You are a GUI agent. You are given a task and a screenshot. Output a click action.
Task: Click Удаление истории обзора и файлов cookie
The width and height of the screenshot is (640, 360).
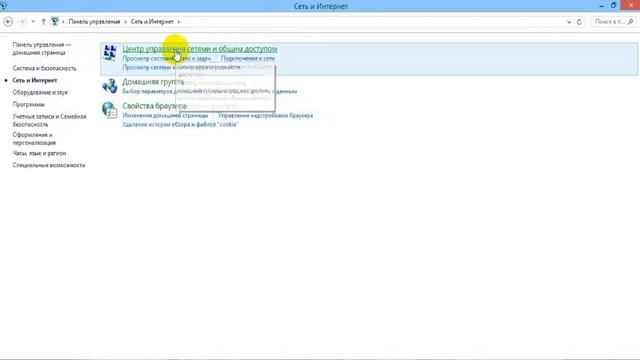[180, 124]
